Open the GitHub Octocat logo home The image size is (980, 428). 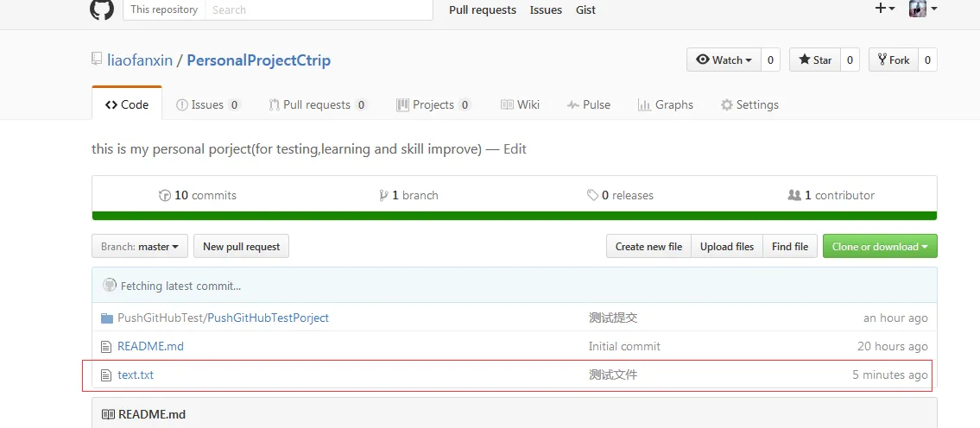point(102,9)
